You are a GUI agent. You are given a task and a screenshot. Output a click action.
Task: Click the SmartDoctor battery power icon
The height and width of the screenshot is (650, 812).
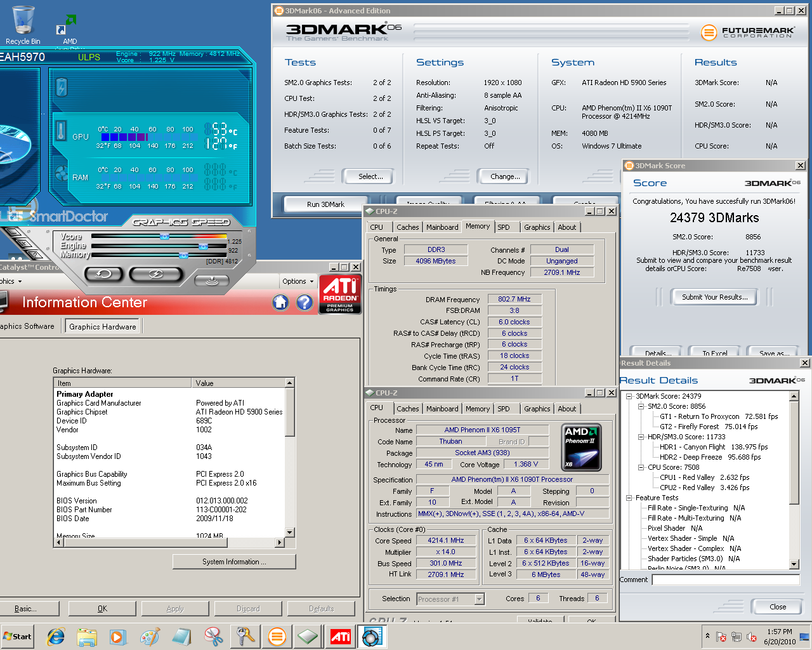(x=62, y=86)
